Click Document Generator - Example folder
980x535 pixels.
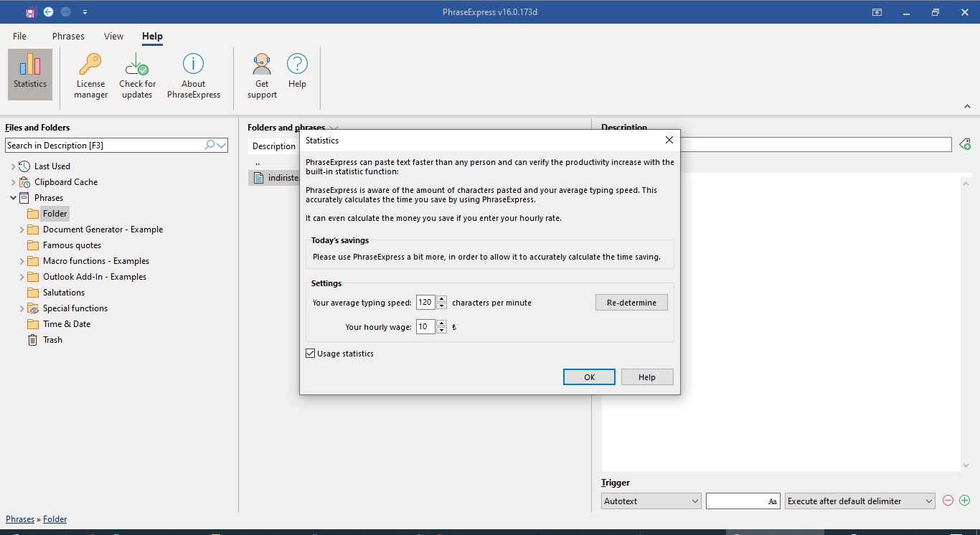click(103, 229)
